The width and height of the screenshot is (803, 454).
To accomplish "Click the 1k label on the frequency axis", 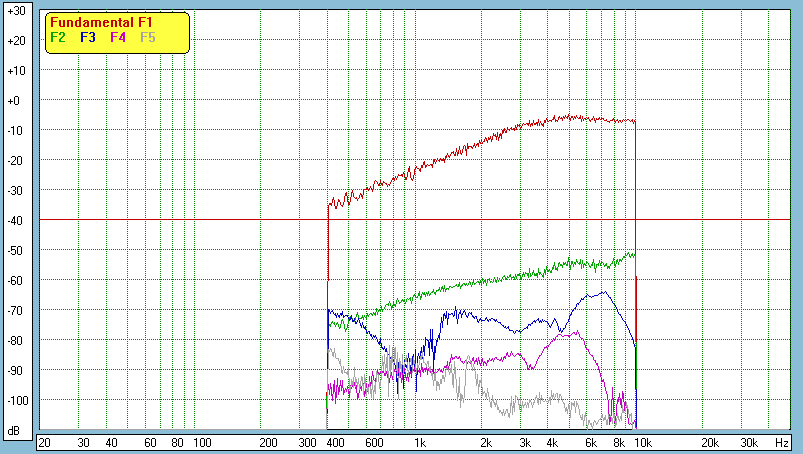I will [420, 442].
